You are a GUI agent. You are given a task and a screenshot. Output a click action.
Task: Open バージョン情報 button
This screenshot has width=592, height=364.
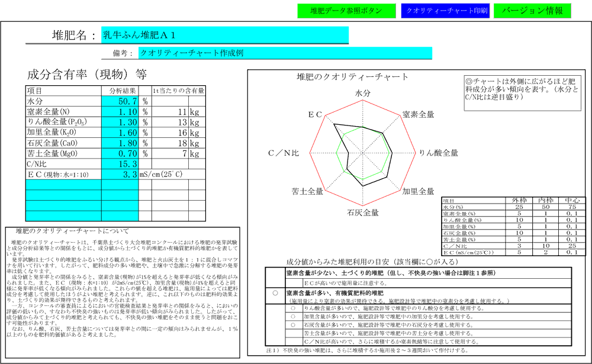pyautogui.click(x=532, y=11)
